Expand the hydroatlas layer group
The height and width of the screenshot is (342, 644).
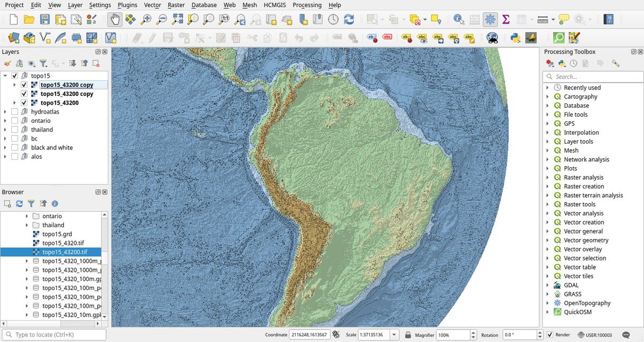coord(5,111)
